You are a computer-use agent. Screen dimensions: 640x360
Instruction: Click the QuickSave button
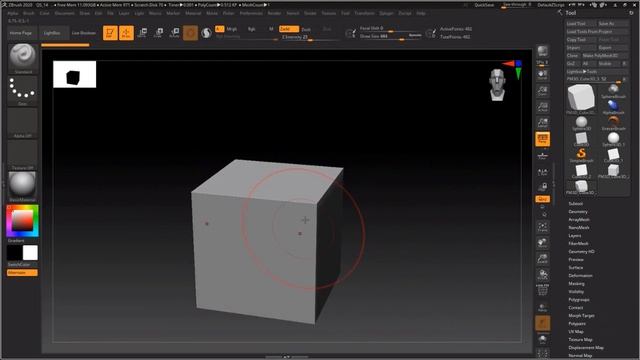coord(484,5)
